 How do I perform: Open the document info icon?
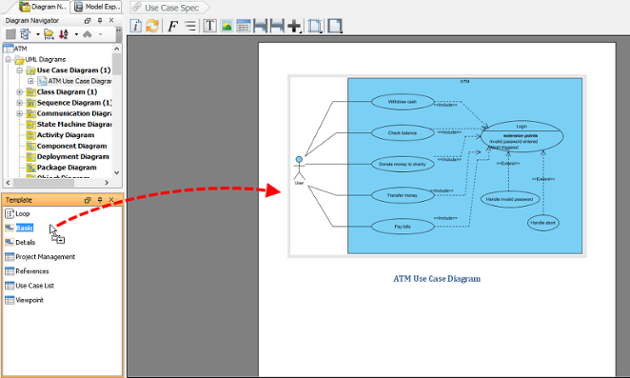click(x=136, y=26)
